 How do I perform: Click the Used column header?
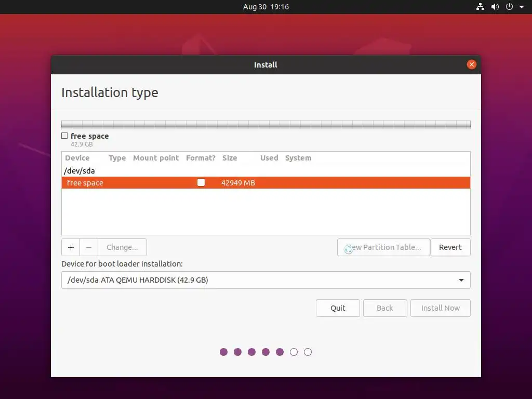coord(269,158)
